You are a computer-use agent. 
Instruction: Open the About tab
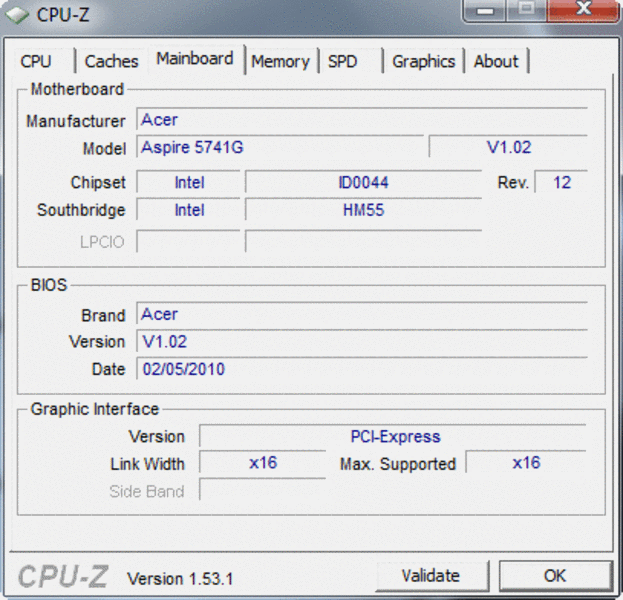496,62
